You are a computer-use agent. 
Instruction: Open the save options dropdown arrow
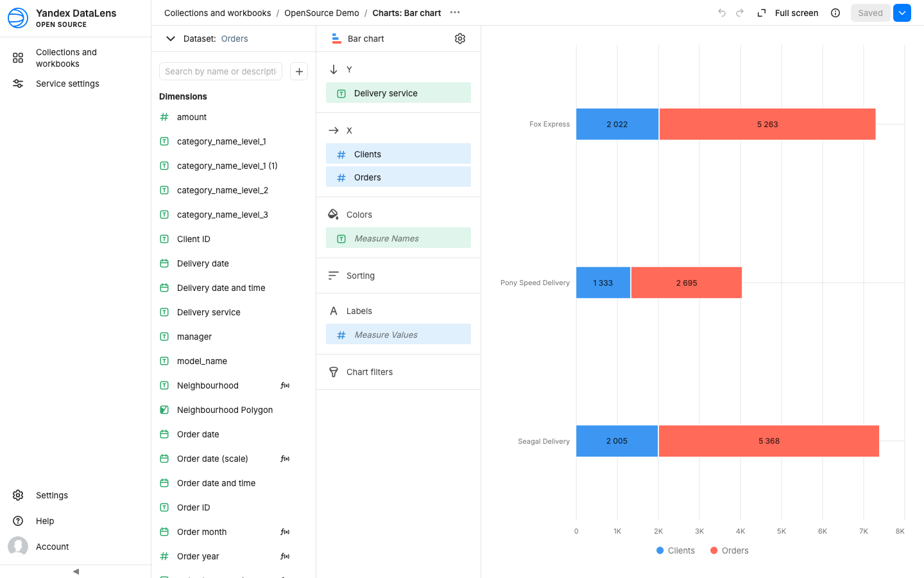click(902, 13)
